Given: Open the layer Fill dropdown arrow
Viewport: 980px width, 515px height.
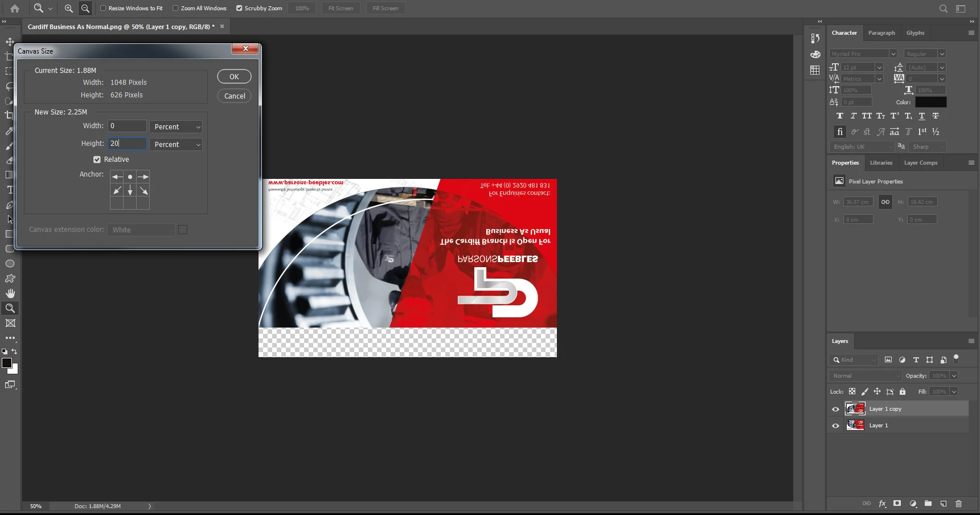Looking at the screenshot, I should tap(954, 391).
